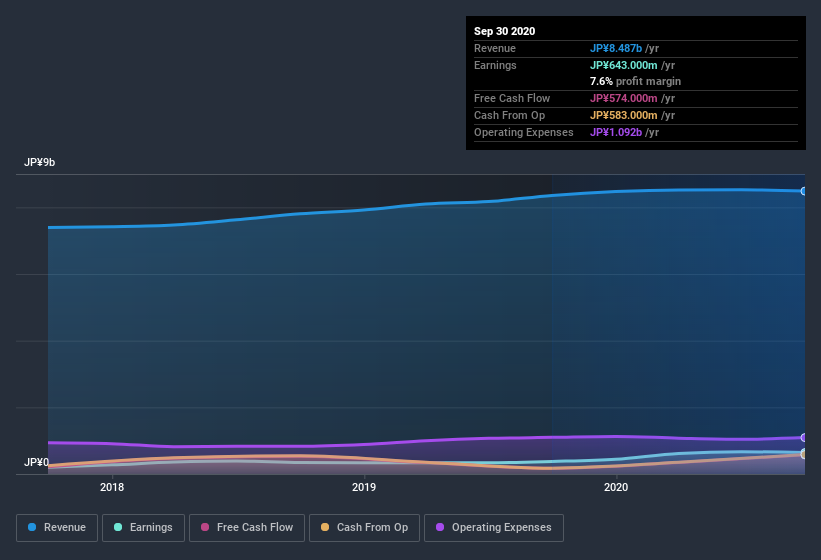
Task: Toggle the Earnings legend button
Action: [143, 528]
